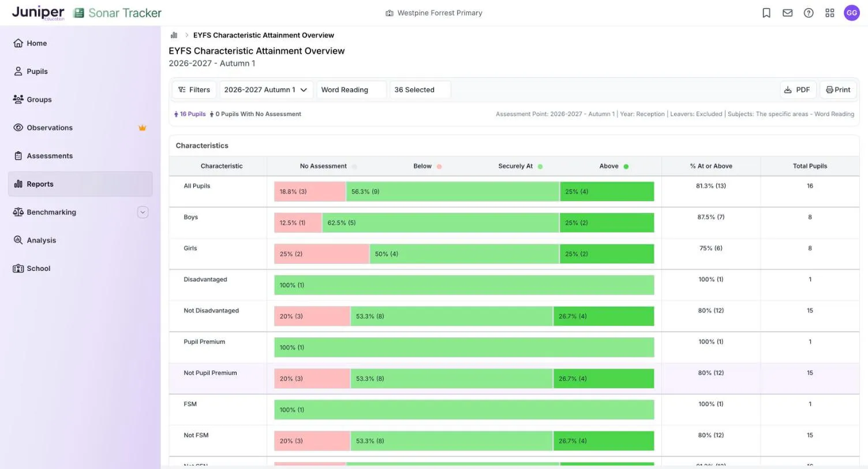The height and width of the screenshot is (469, 868).
Task: Click the Westpine Forrest Primary school name
Action: [440, 13]
